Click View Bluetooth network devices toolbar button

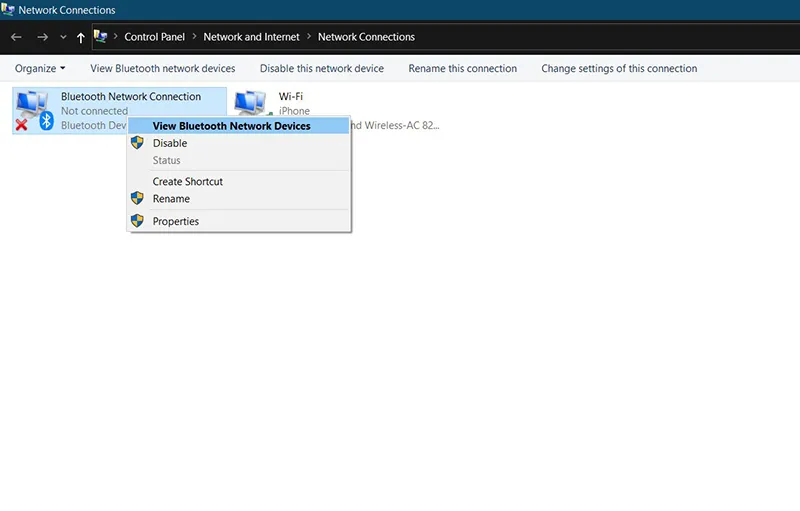click(x=162, y=69)
